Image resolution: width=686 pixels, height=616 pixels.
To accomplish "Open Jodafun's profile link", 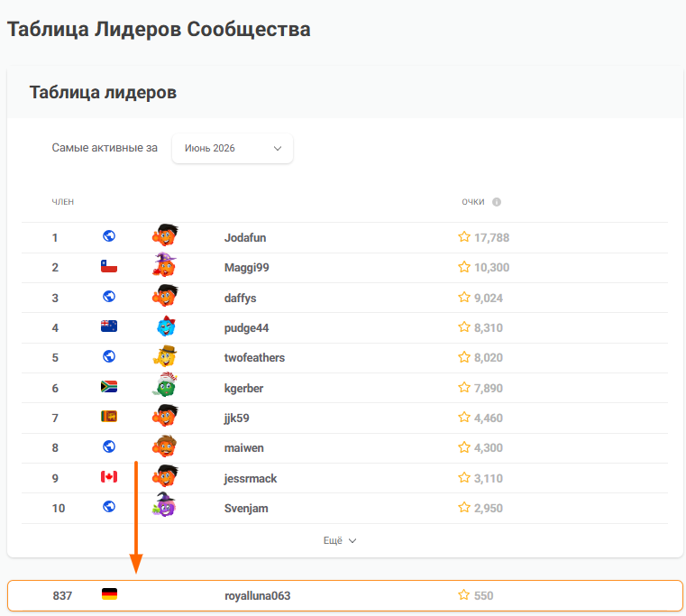I will tap(245, 238).
